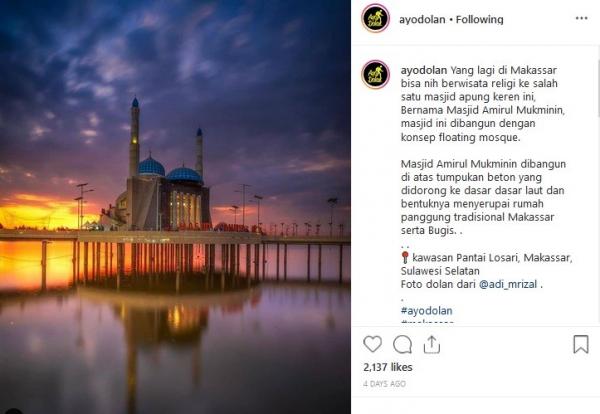View the 2,137 likes list
Viewport: 600px width, 414px height.
click(x=388, y=367)
